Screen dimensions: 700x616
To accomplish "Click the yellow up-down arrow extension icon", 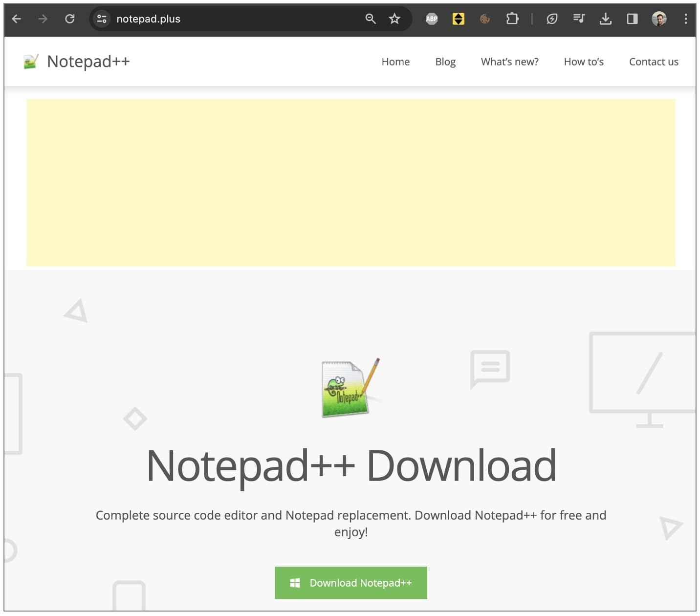I will coord(459,19).
